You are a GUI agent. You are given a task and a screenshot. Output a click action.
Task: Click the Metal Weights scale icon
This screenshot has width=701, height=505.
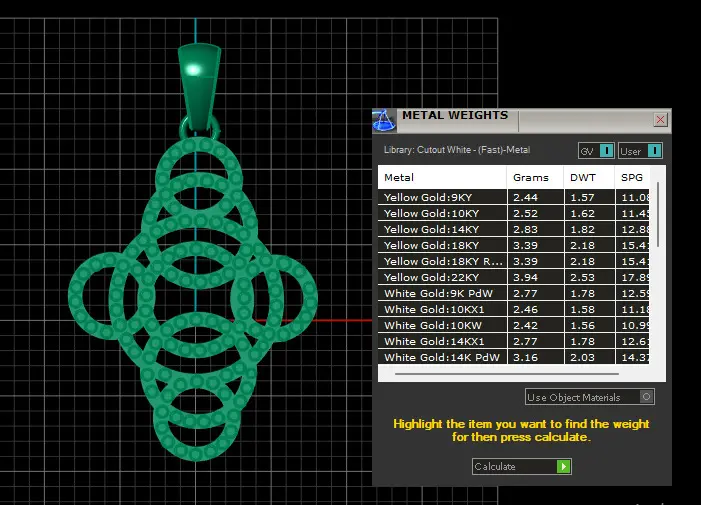384,121
